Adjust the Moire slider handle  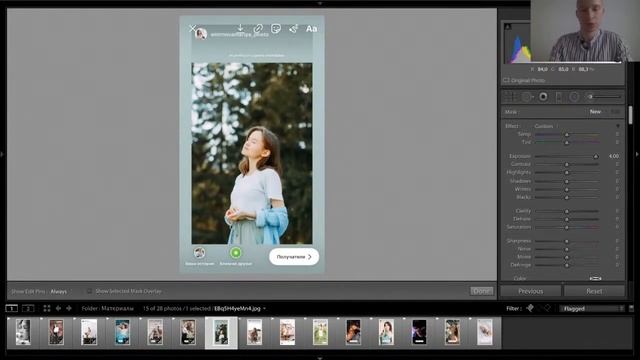coord(567,257)
